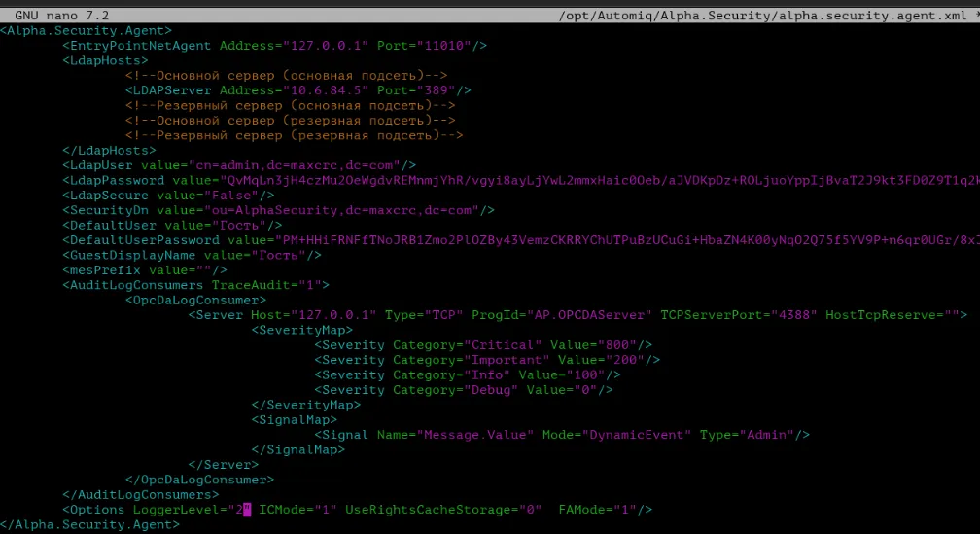The width and height of the screenshot is (980, 534).
Task: Click EntryPointNetAgent Port value 11010
Action: coord(443,46)
